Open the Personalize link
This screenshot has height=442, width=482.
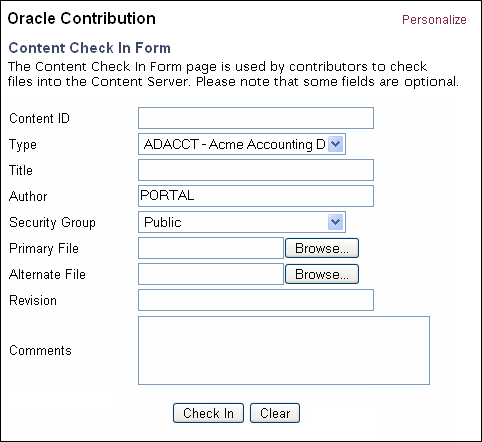click(x=434, y=20)
